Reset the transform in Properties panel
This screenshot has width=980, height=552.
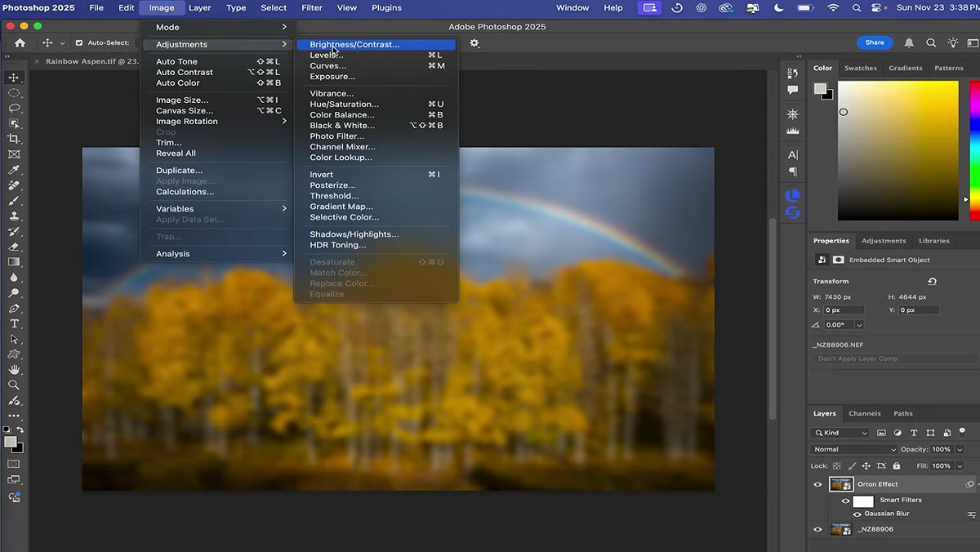point(932,281)
